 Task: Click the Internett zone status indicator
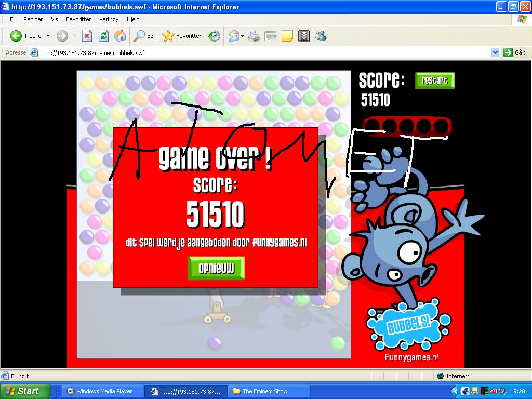453,376
